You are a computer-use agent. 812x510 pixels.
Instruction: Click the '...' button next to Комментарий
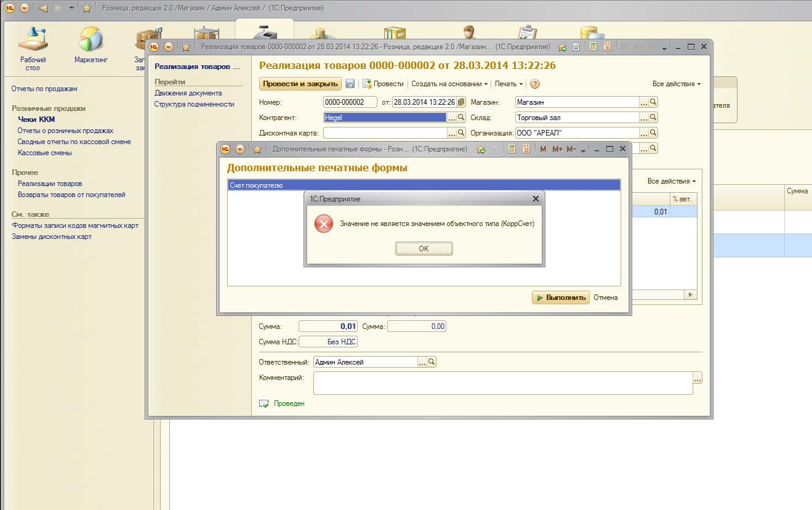pos(697,378)
